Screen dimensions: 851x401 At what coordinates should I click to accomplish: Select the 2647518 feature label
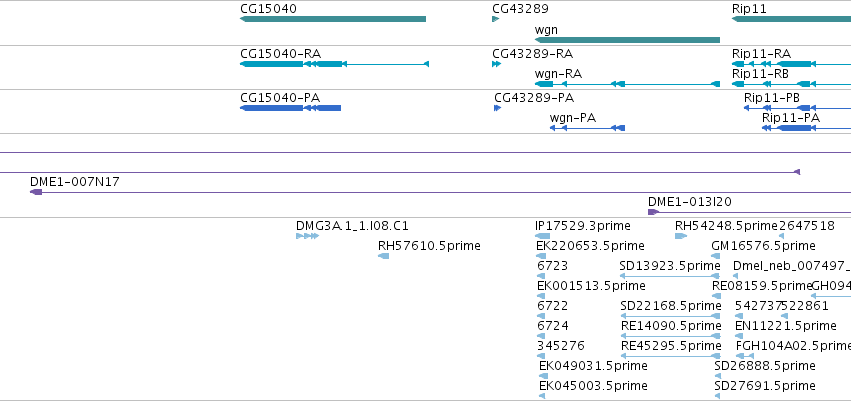point(806,226)
